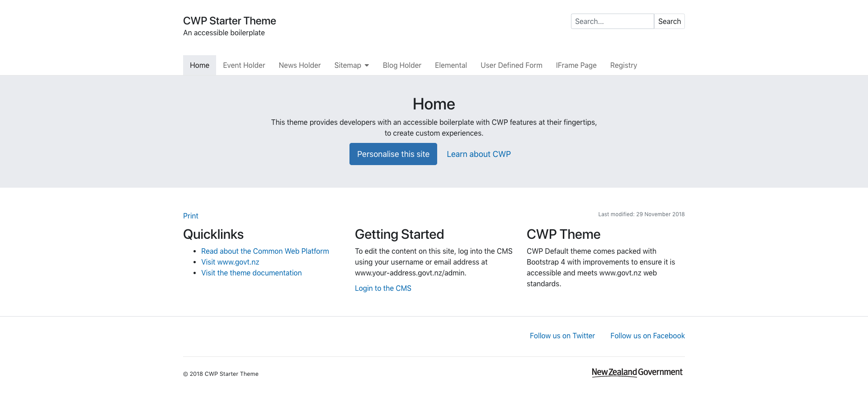Click the Search button
The image size is (868, 398).
tap(670, 21)
